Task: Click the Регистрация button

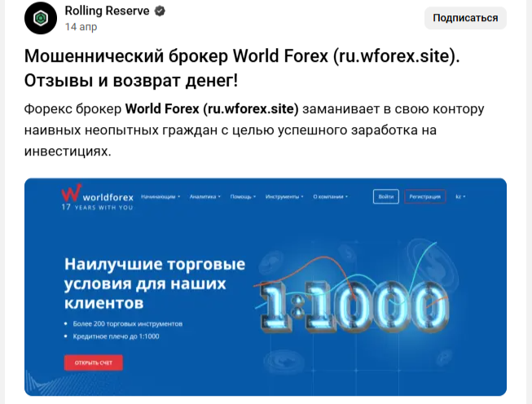Action: pyautogui.click(x=424, y=196)
